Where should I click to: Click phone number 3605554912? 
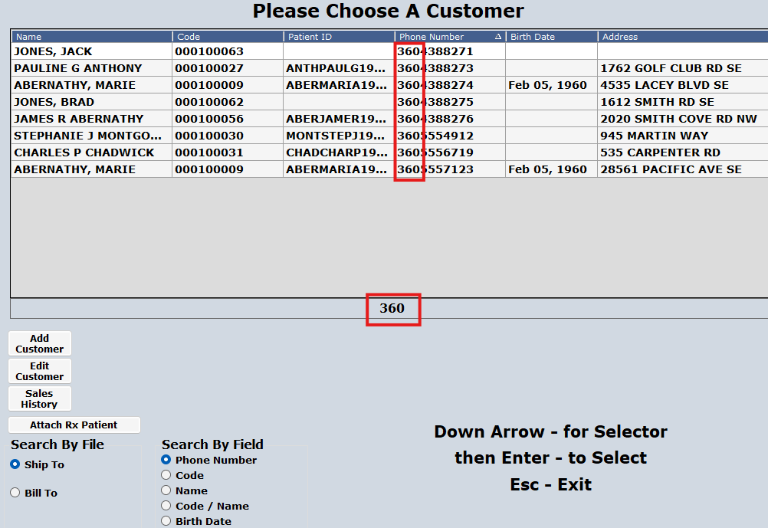(435, 136)
